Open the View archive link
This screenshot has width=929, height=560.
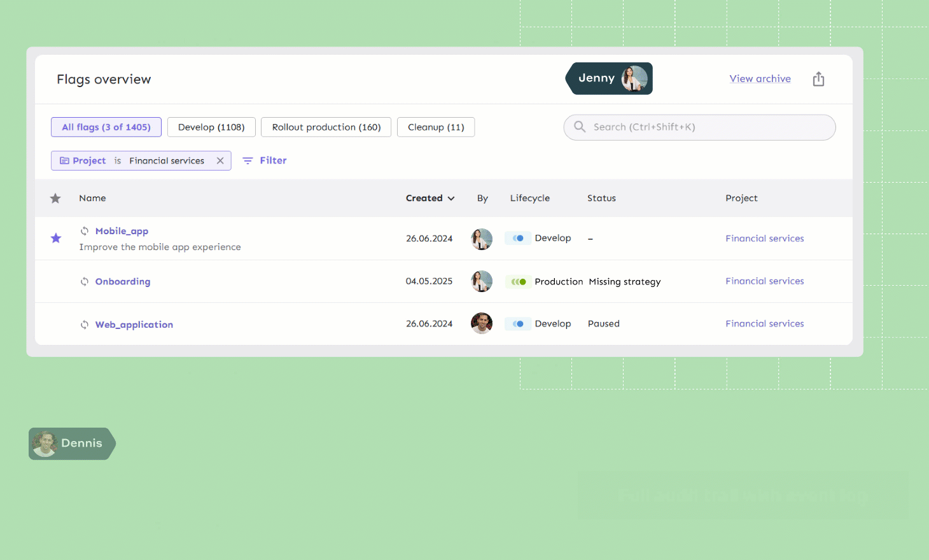click(x=760, y=79)
